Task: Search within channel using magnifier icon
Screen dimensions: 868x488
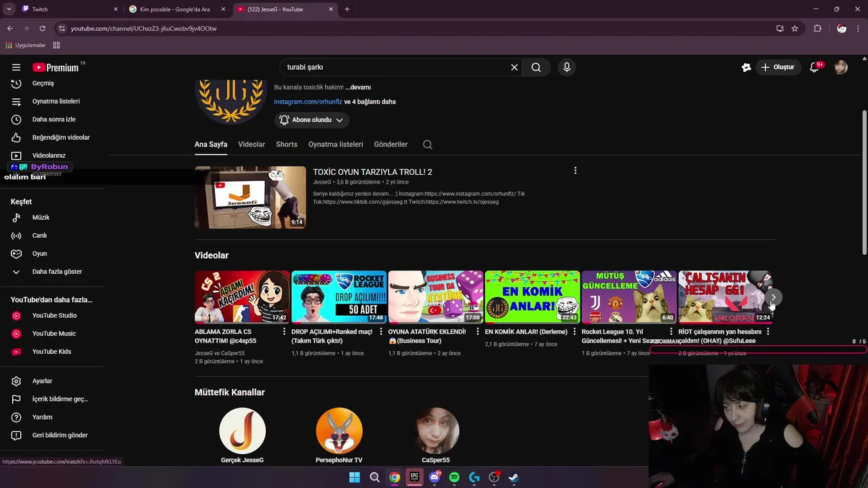Action: [427, 144]
